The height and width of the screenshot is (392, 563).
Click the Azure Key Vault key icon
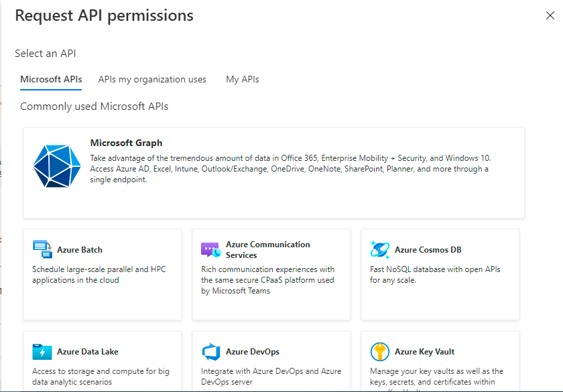(x=379, y=351)
